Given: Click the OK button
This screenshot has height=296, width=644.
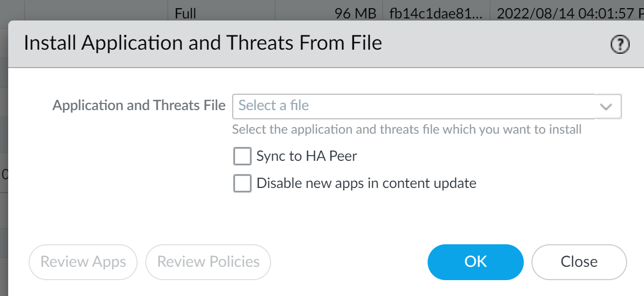Looking at the screenshot, I should coord(475,262).
